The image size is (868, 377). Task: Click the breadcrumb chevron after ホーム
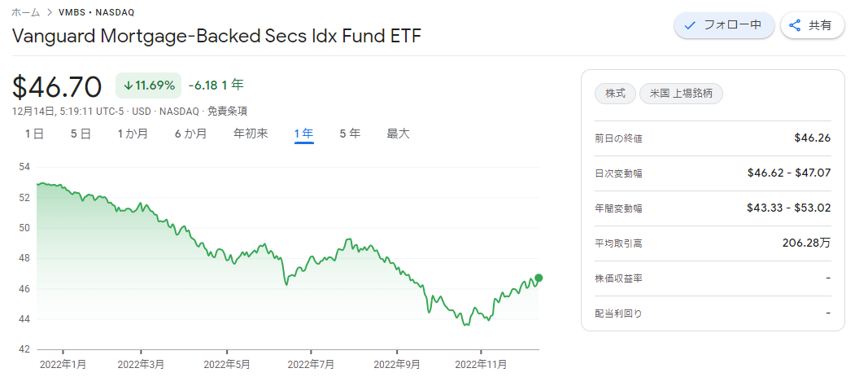coord(49,12)
